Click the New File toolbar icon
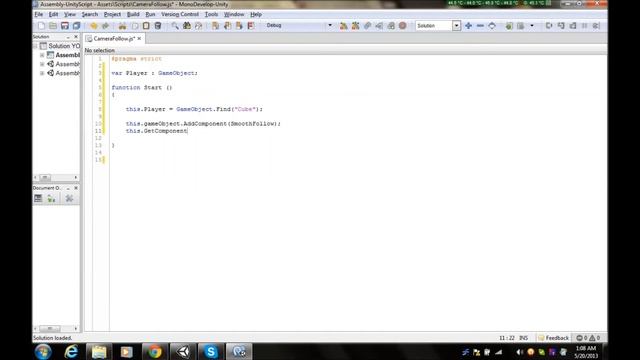 tap(41, 26)
